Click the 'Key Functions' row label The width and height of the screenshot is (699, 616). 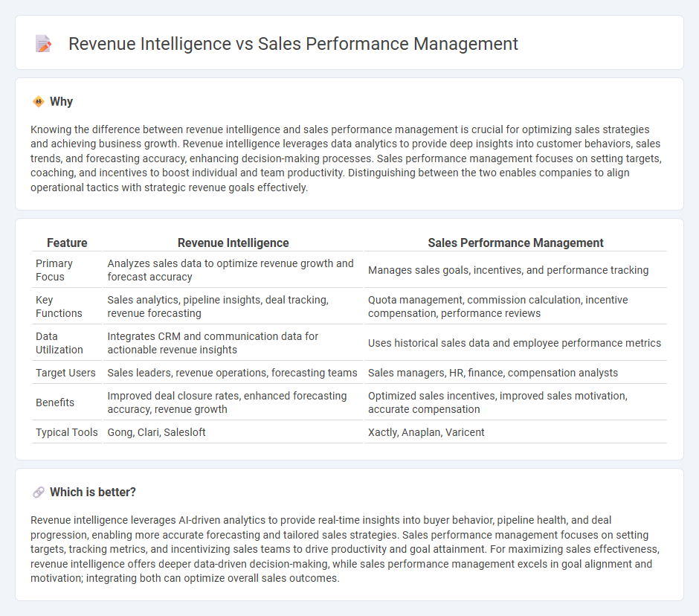[59, 307]
